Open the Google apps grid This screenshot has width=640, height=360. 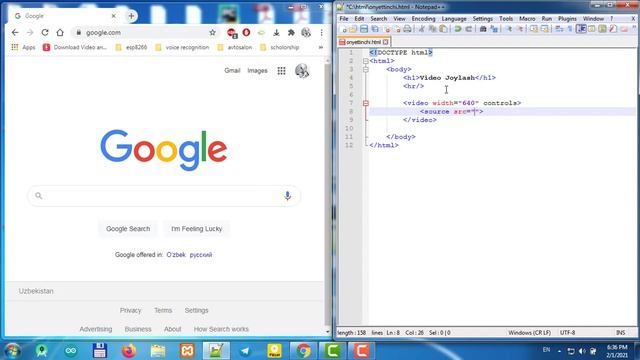pos(281,71)
